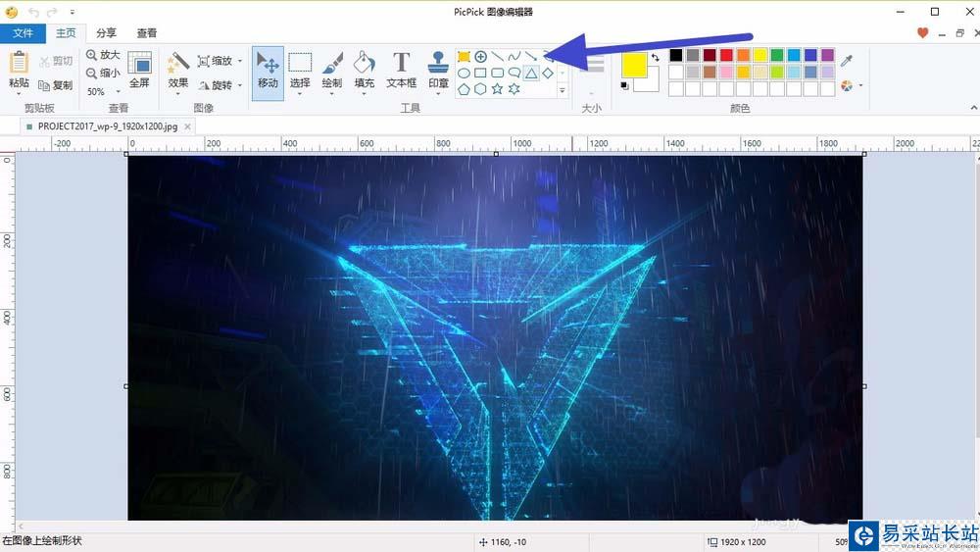This screenshot has width=980, height=552.
Task: Choose the purple palette swatch
Action: point(827,55)
